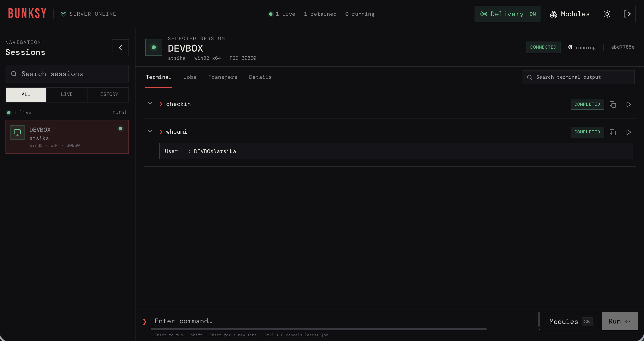The height and width of the screenshot is (341, 644).
Task: Switch to the Terminal tab
Action: click(159, 77)
